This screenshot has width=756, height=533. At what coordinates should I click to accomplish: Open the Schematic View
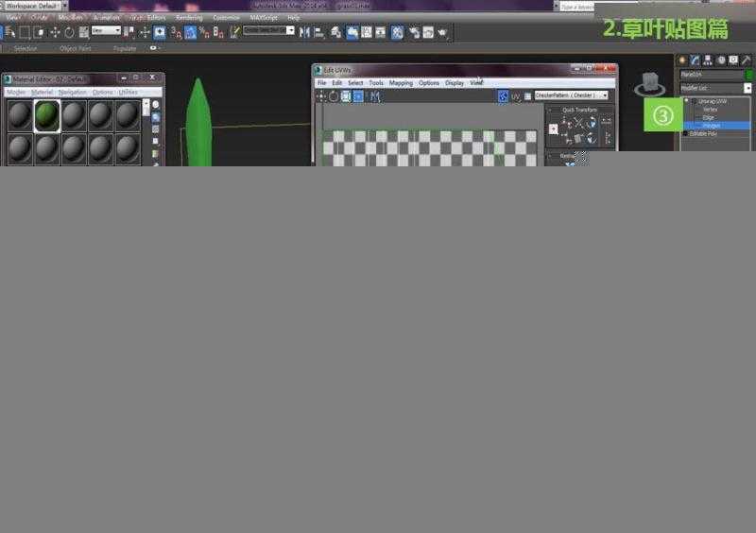[x=381, y=32]
